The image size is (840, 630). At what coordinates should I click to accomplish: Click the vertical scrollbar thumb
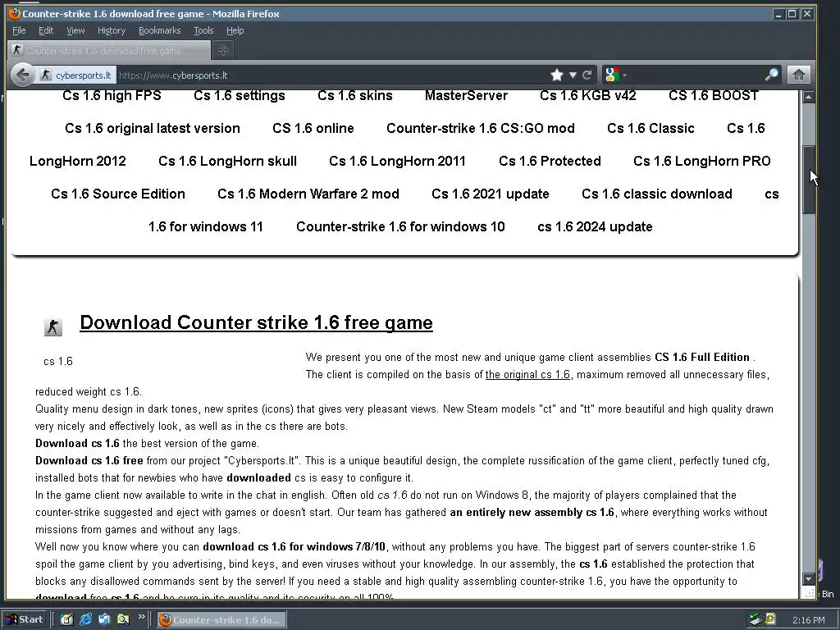pyautogui.click(x=808, y=180)
